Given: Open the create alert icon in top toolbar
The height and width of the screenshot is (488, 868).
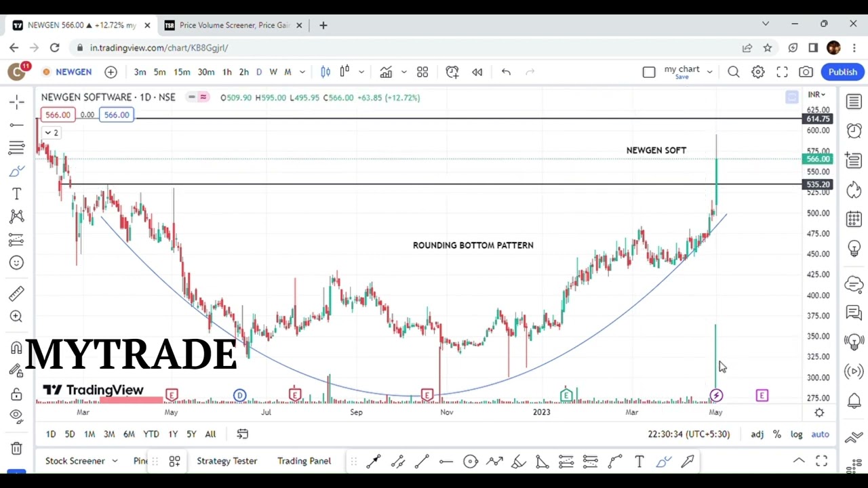Looking at the screenshot, I should point(452,72).
